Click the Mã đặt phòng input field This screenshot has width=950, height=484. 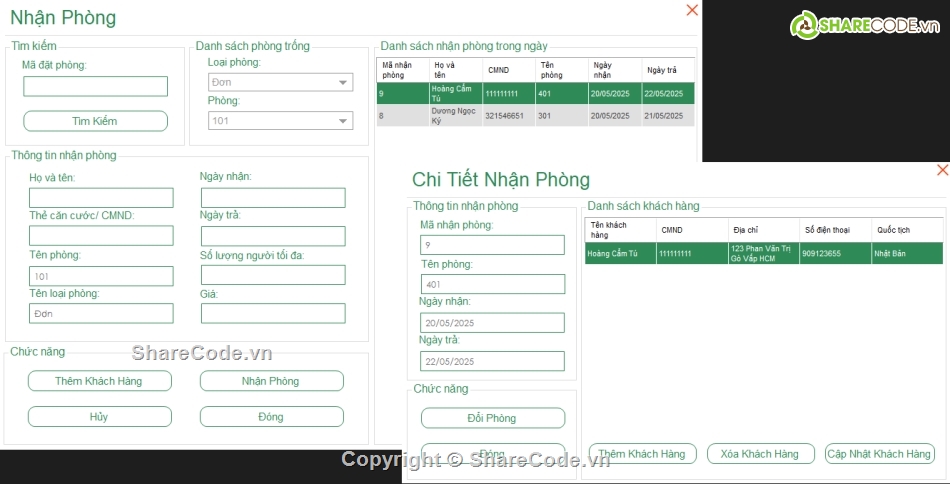point(95,86)
